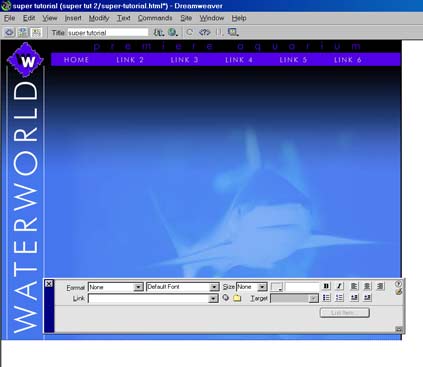
Task: Open the Size dropdown
Action: (x=252, y=287)
